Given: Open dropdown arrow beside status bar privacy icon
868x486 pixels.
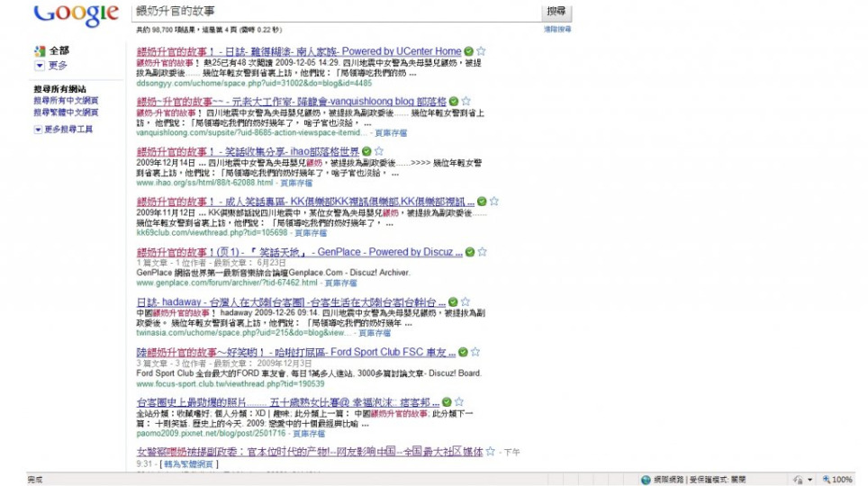Looking at the screenshot, I should coord(809,480).
